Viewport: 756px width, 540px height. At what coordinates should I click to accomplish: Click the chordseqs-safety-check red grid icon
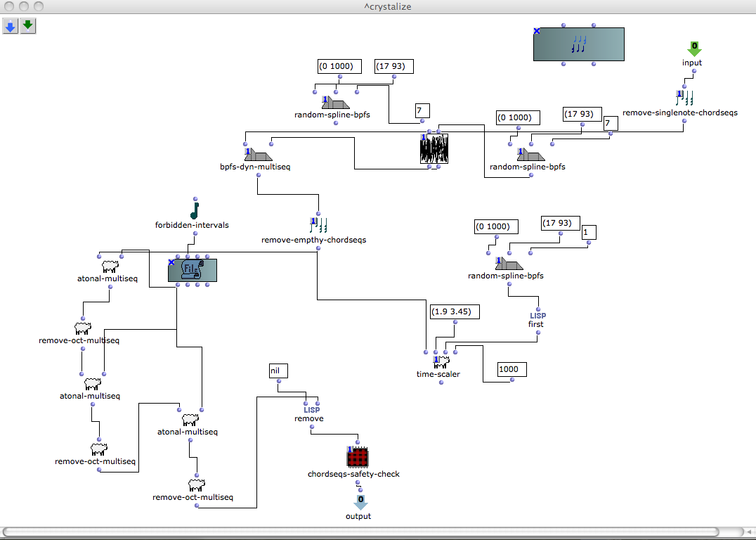(358, 458)
